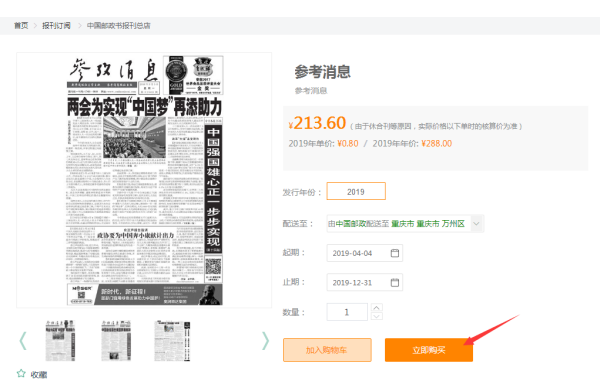Select the second newspaper thumbnail
This screenshot has width=600, height=390.
coord(116,341)
